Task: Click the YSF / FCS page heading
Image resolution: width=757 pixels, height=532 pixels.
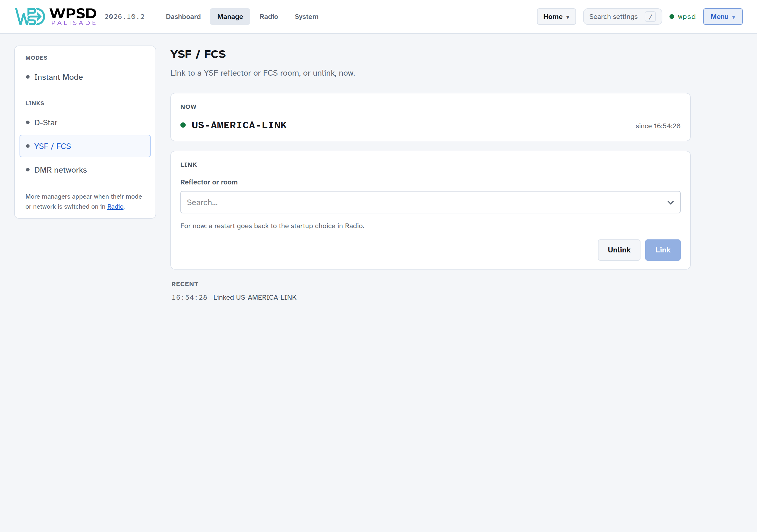Action: 198,54
